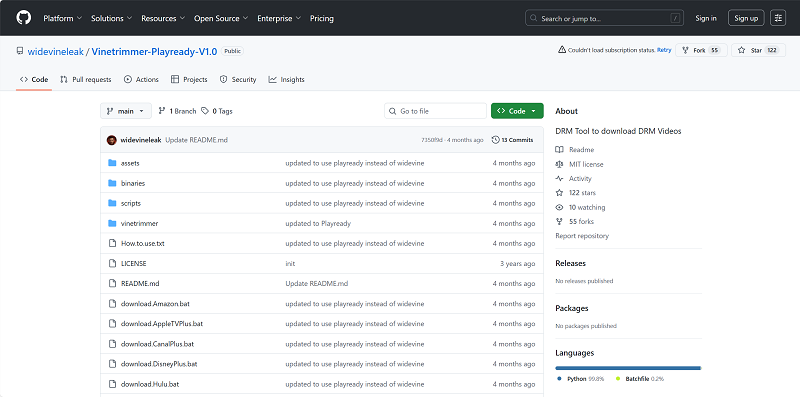
Task: Open the How.to.use.txt file
Action: 142,243
